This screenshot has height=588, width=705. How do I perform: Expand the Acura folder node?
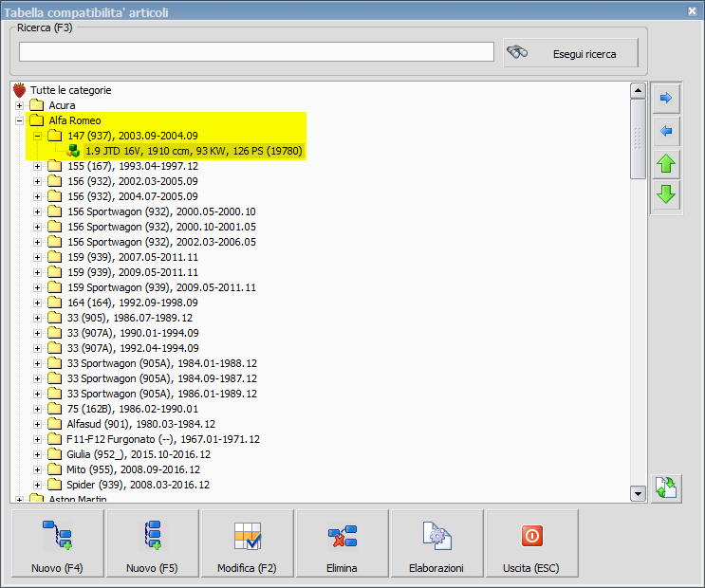(x=19, y=105)
